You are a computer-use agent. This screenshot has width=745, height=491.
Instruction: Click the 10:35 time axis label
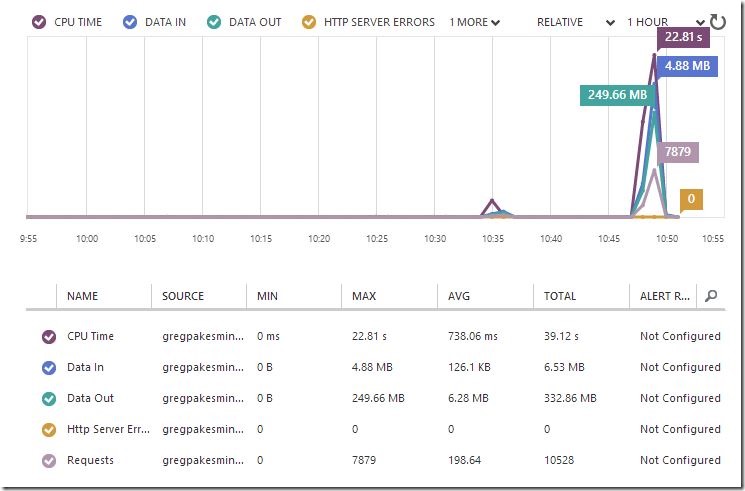[493, 239]
